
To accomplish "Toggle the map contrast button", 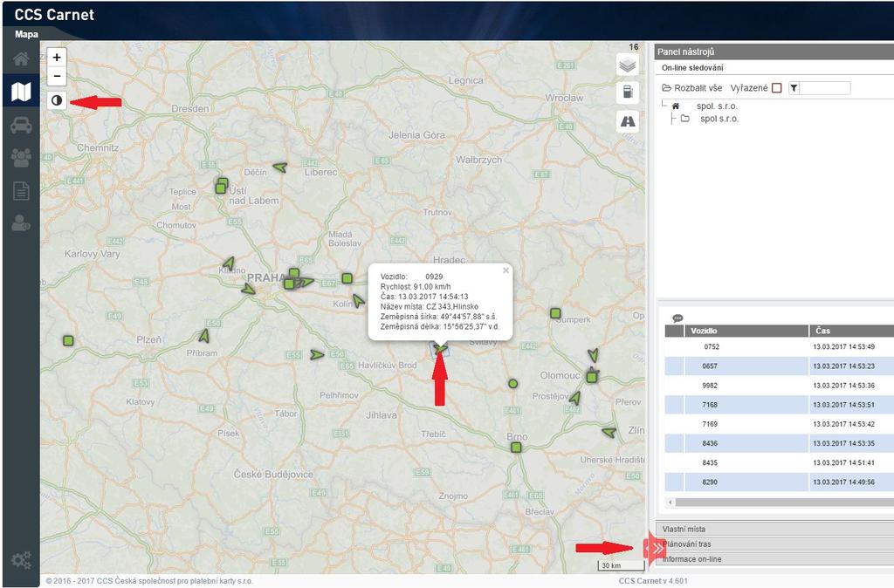I will coord(57,100).
